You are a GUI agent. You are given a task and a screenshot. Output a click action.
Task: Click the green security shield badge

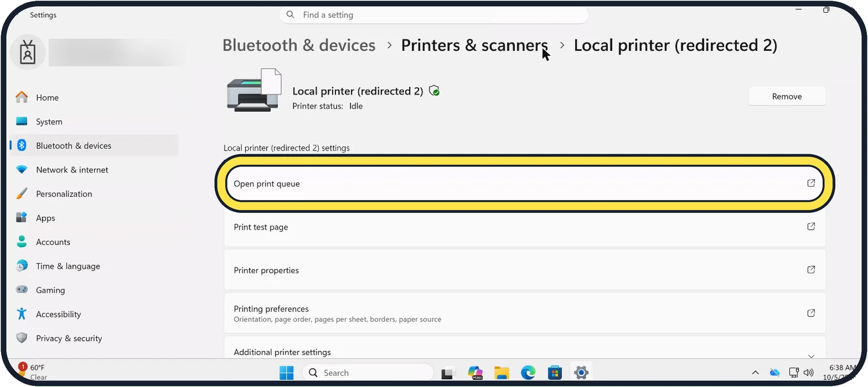(435, 91)
